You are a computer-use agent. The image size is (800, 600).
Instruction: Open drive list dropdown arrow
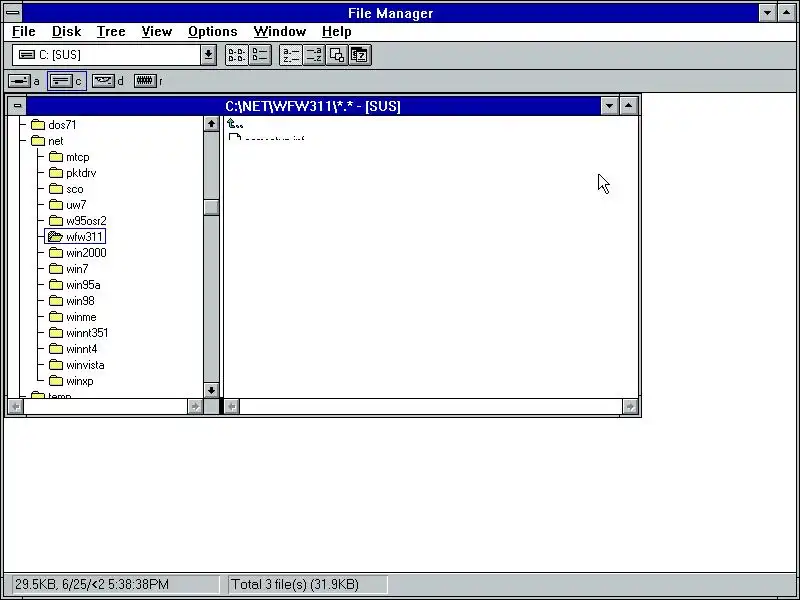[208, 55]
